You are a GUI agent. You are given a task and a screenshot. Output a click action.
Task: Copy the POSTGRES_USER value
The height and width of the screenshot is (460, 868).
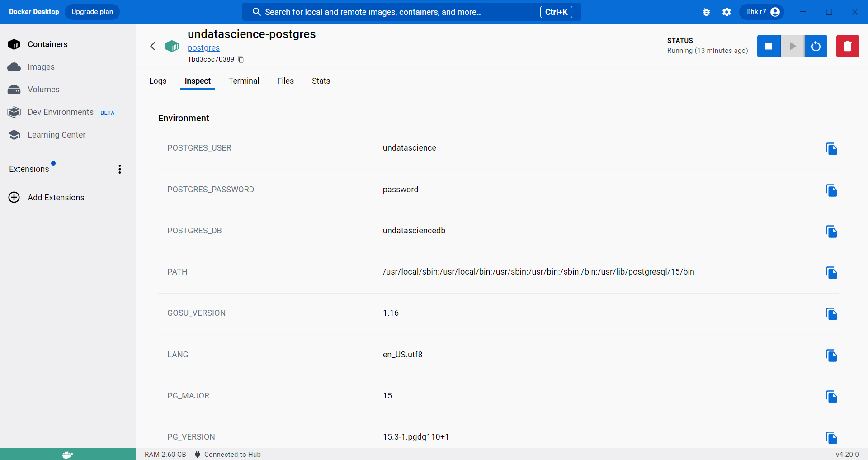coord(831,149)
